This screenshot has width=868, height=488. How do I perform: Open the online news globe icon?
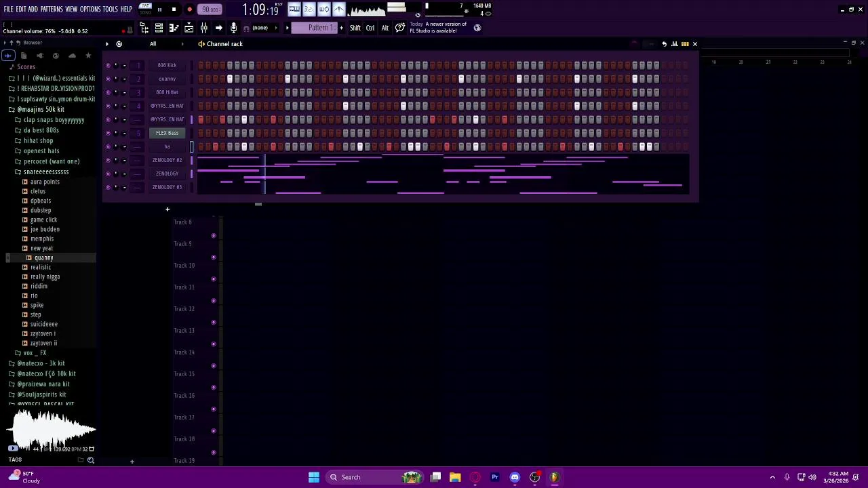coord(477,28)
